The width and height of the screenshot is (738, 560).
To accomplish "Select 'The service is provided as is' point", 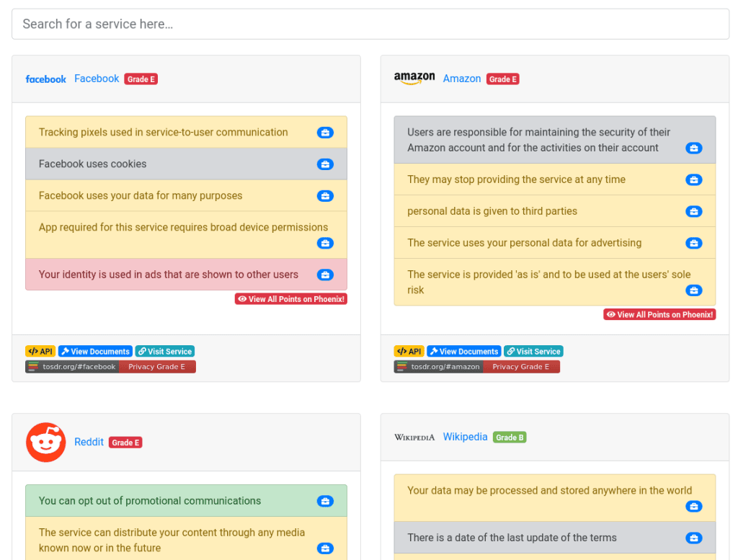I will (548, 282).
